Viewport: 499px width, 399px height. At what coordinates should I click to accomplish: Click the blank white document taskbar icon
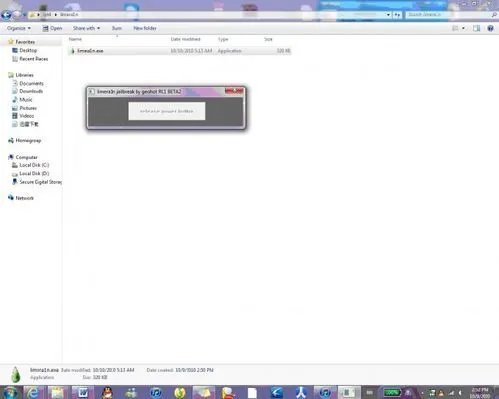coord(252,392)
